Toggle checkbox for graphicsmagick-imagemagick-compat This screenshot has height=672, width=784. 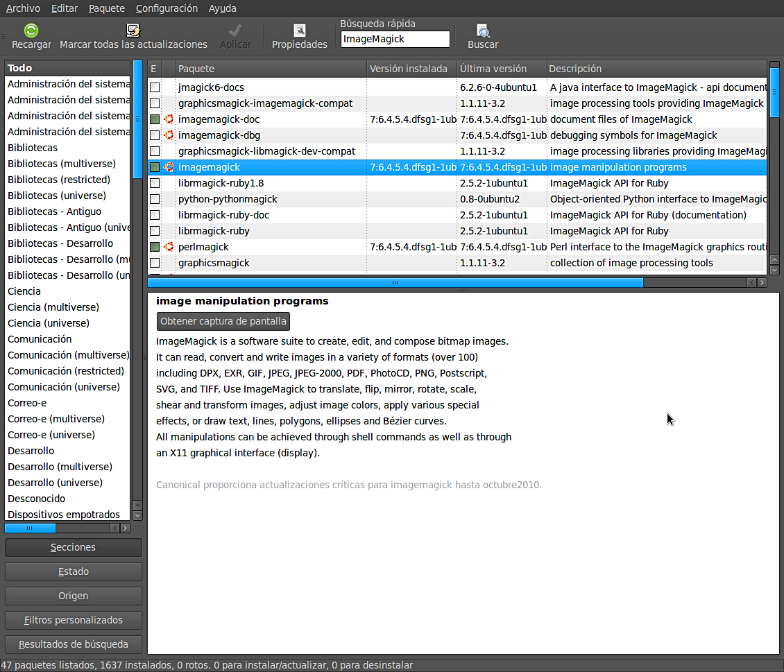pyautogui.click(x=155, y=103)
